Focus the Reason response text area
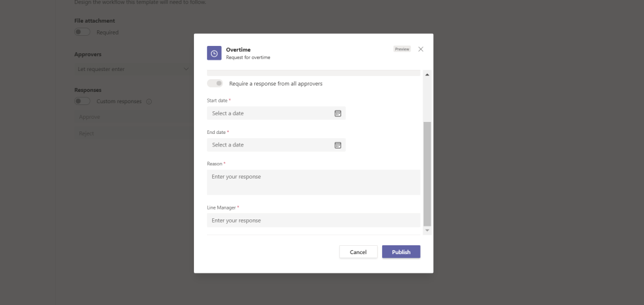 [x=313, y=182]
